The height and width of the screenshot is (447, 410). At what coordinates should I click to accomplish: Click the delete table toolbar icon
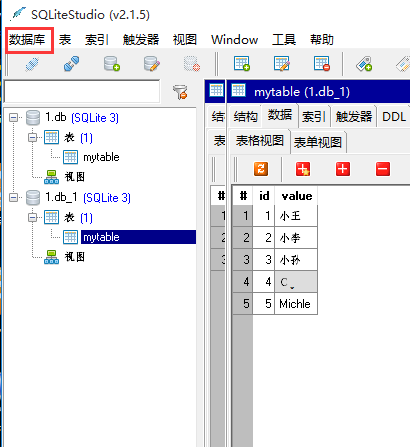point(322,64)
